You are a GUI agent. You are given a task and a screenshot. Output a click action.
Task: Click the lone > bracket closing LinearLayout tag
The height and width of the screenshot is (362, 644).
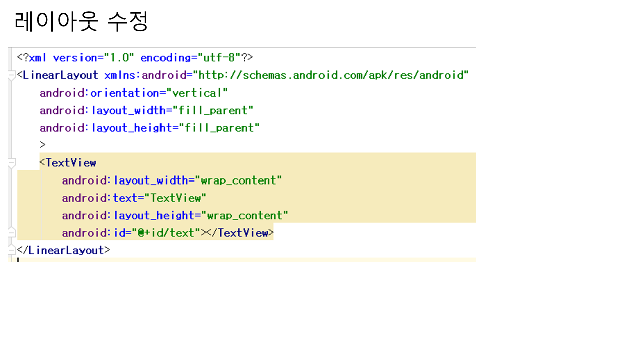point(43,145)
